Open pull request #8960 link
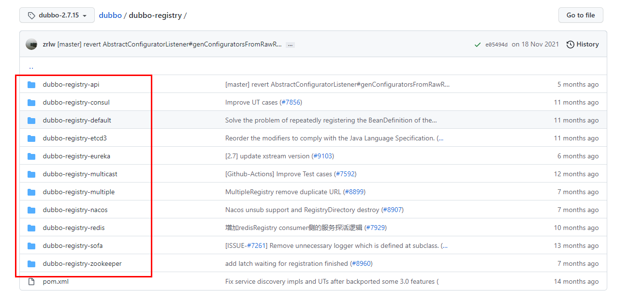 (x=361, y=263)
